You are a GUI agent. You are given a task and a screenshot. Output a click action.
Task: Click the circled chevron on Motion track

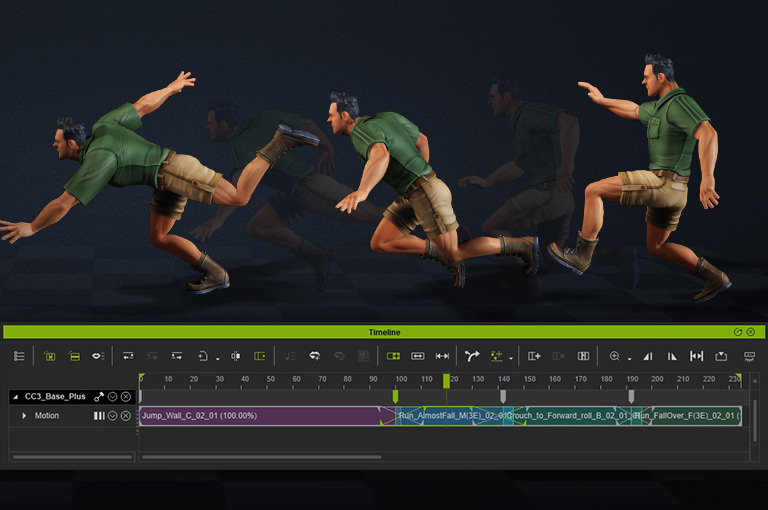coord(113,416)
